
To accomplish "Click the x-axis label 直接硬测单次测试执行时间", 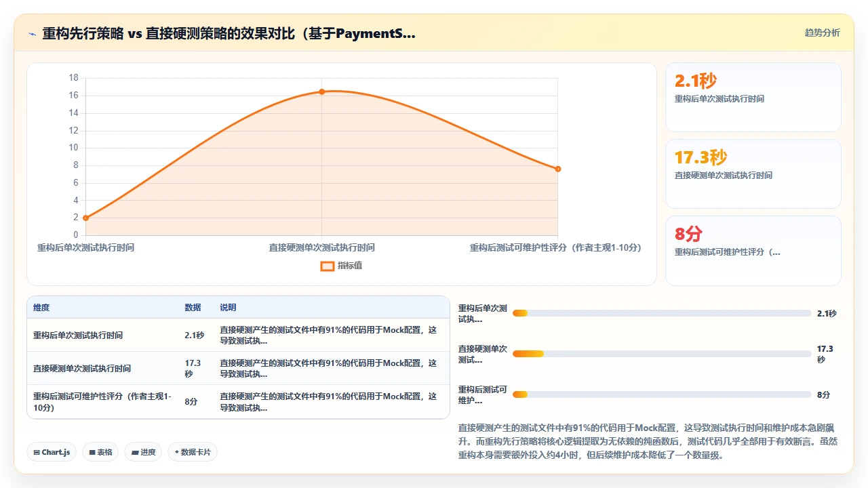I will (321, 247).
